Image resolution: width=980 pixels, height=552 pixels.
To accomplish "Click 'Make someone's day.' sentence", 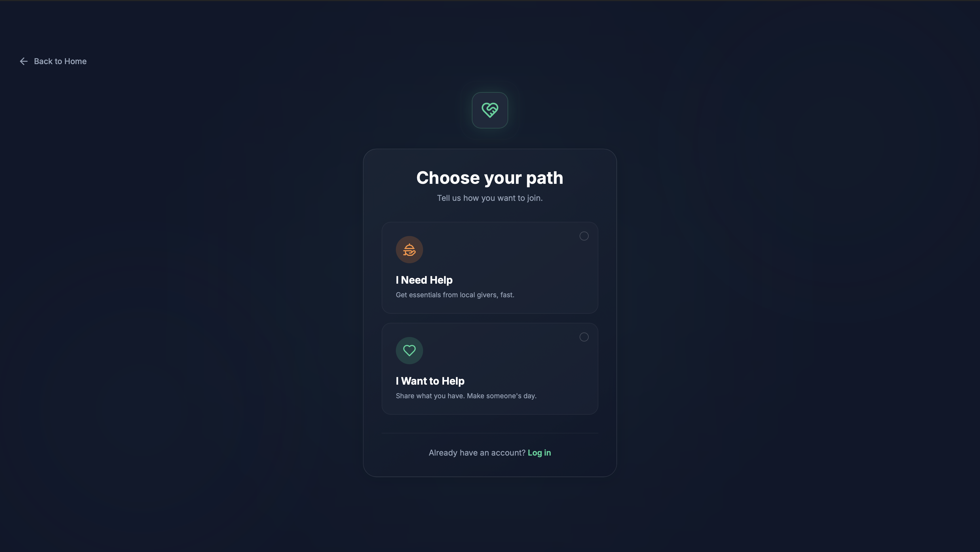I will point(501,396).
